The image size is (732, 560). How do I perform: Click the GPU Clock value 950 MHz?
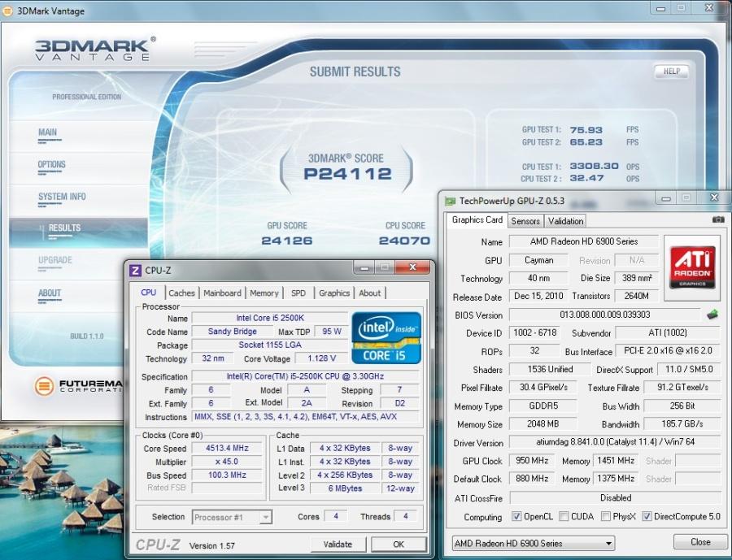pos(532,461)
